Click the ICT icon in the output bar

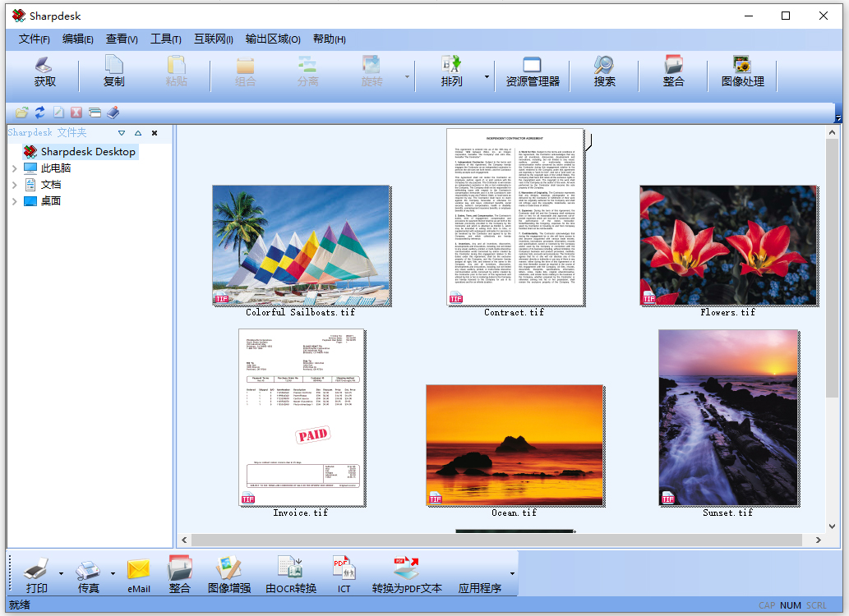(344, 573)
